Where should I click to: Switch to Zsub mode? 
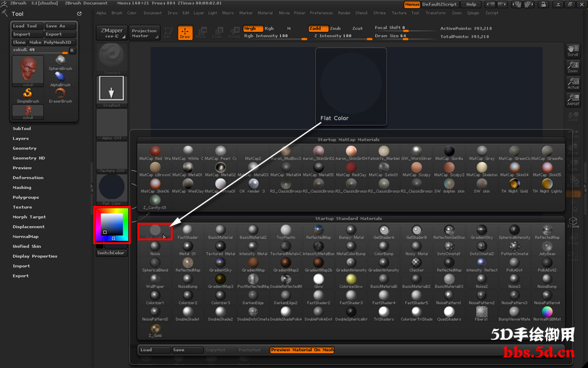[x=335, y=29]
